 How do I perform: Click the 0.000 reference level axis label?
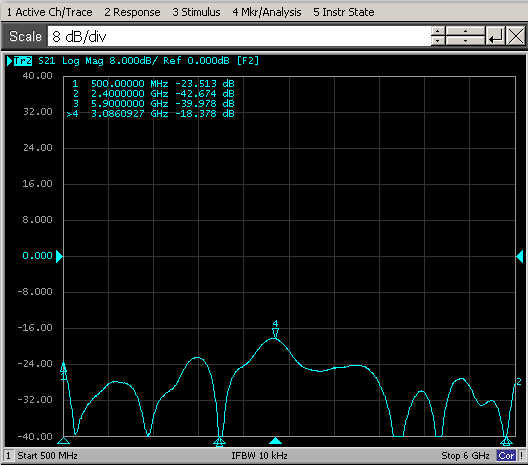point(37,256)
